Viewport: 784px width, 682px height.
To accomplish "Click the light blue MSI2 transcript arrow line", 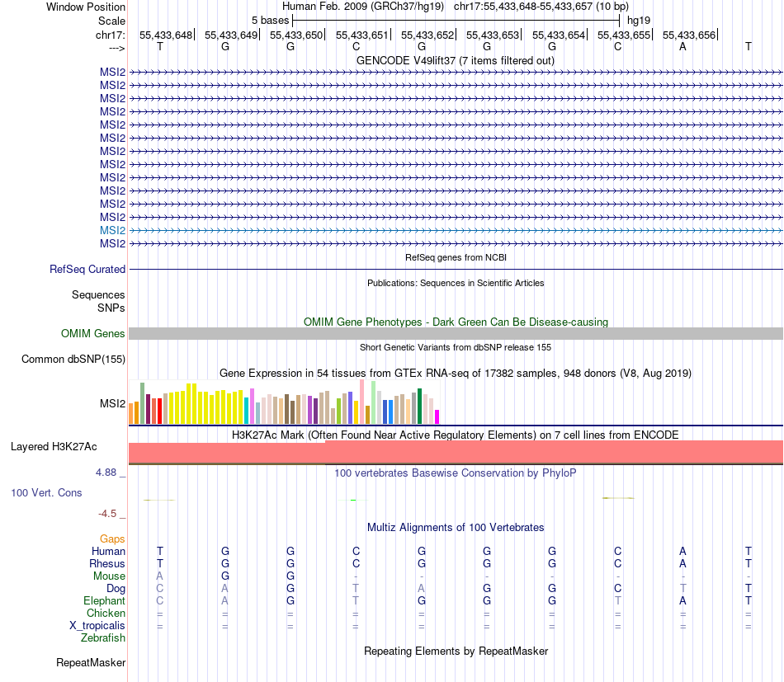I will click(456, 230).
